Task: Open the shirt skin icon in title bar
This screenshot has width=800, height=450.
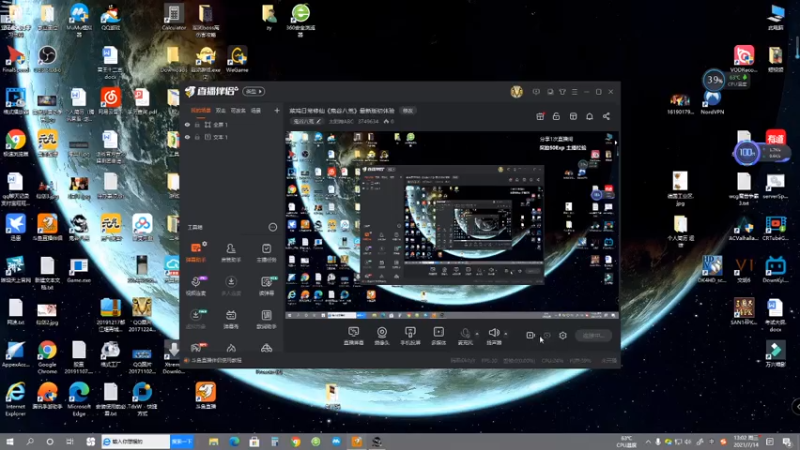Action: [562, 92]
